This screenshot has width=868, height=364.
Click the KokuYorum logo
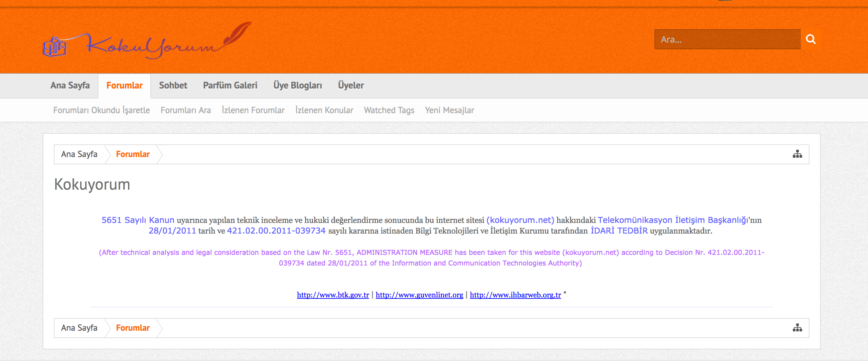click(147, 41)
